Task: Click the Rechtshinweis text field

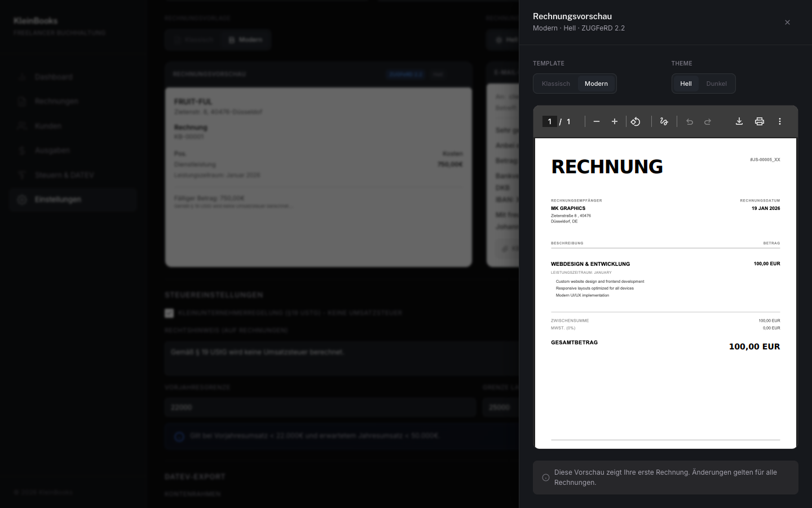Action: click(338, 358)
